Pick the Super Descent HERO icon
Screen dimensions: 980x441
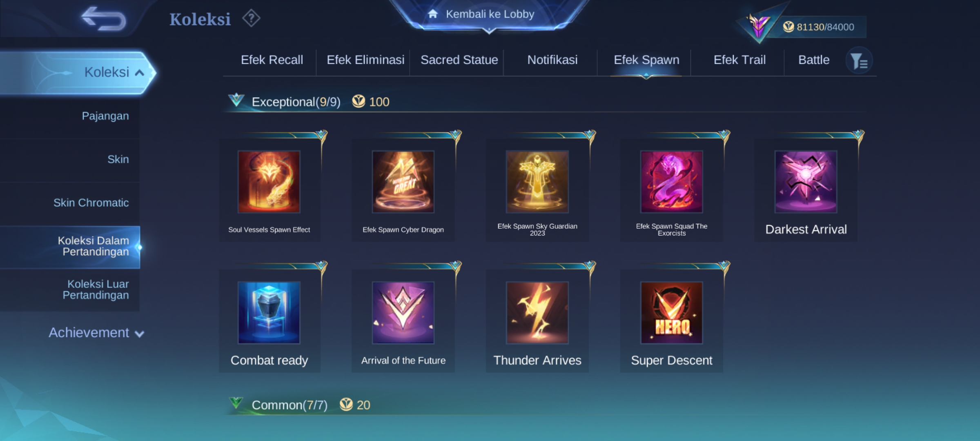672,312
